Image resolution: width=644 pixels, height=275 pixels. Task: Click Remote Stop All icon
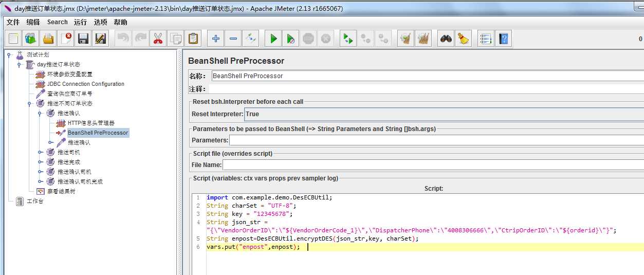(366, 39)
